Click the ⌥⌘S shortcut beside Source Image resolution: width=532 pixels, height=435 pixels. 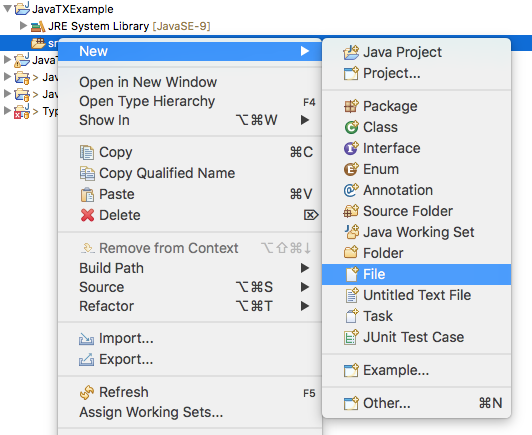point(254,287)
